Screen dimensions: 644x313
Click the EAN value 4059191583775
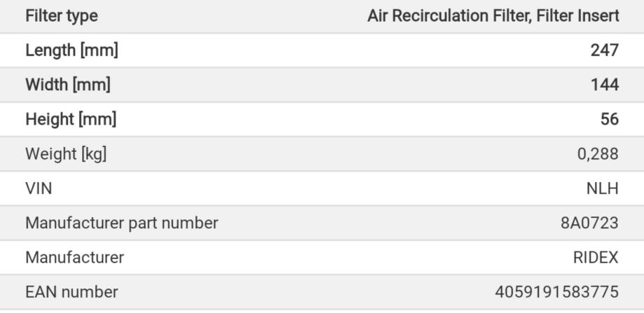point(557,292)
